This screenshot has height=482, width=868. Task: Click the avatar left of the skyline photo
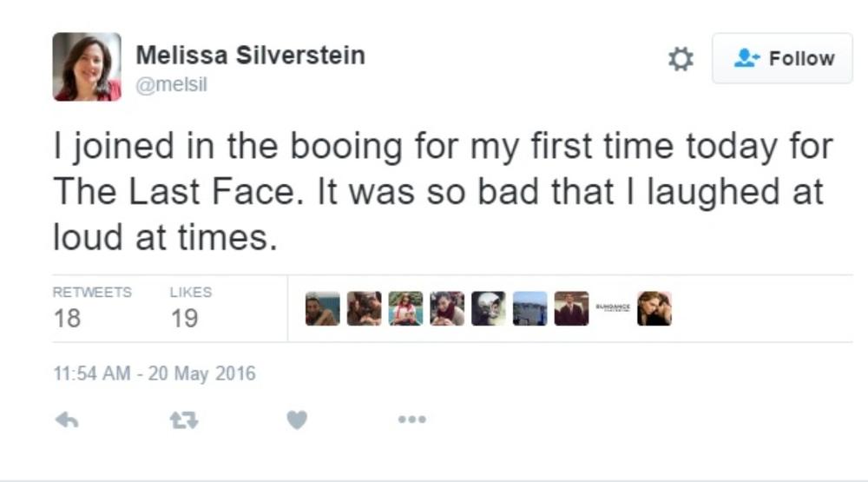pos(489,308)
